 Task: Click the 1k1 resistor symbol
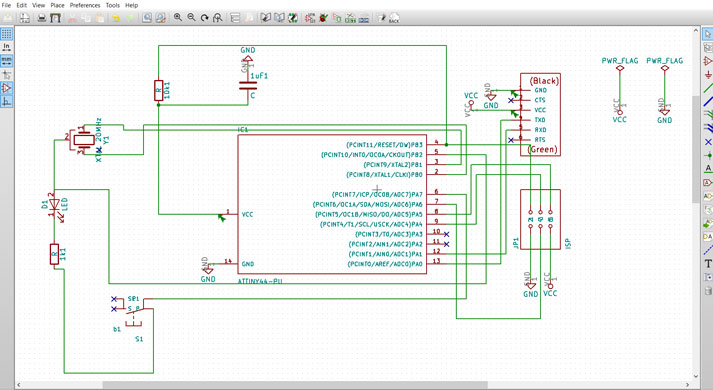pos(55,254)
